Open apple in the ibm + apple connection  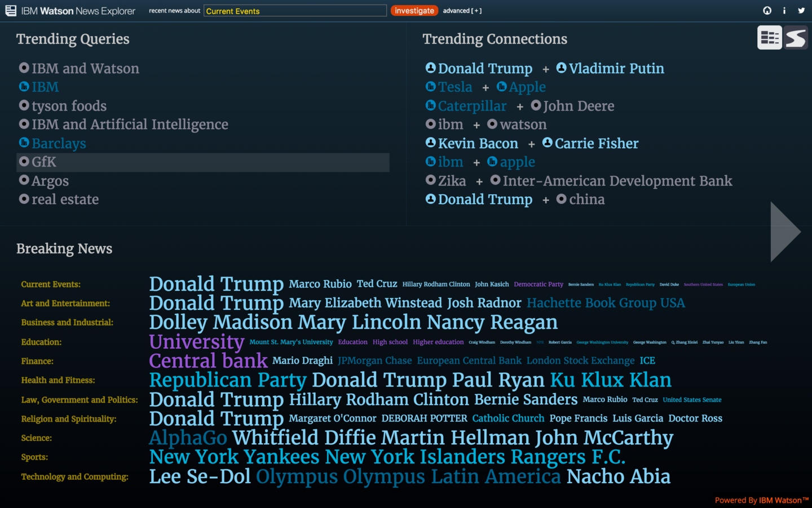(x=518, y=162)
